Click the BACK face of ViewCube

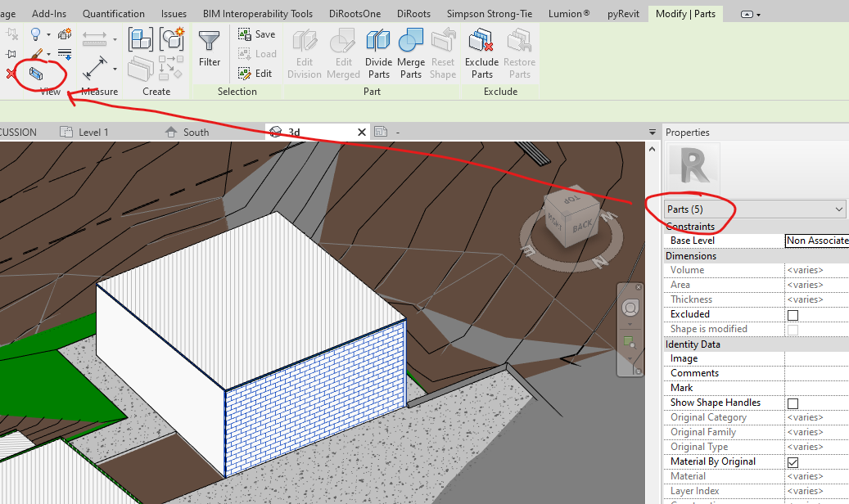pyautogui.click(x=583, y=227)
